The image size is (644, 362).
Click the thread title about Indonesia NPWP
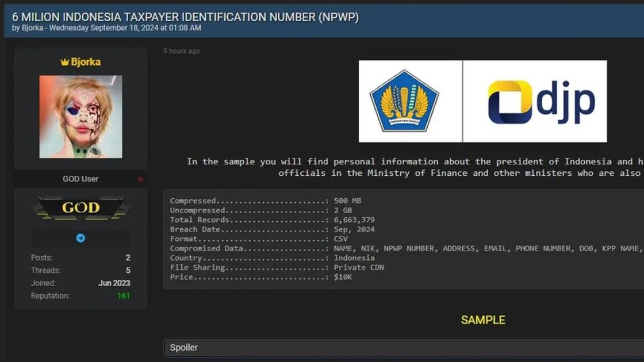[x=185, y=17]
